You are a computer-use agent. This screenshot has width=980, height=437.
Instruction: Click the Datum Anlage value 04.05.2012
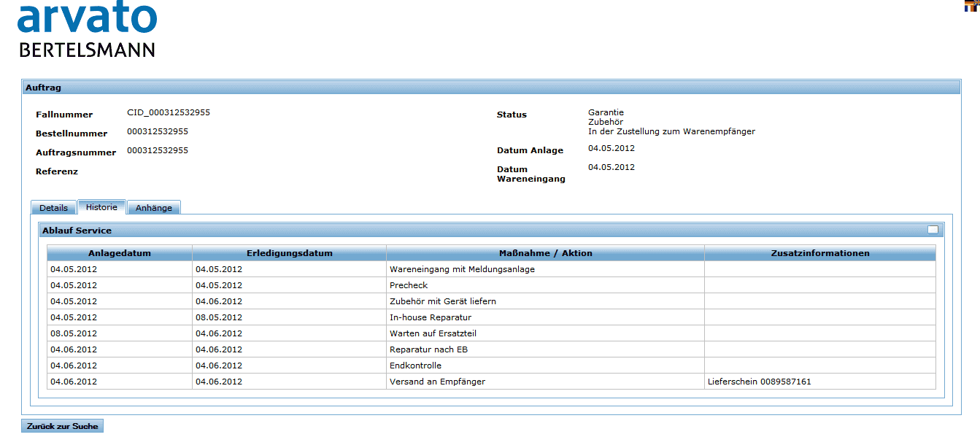click(611, 148)
